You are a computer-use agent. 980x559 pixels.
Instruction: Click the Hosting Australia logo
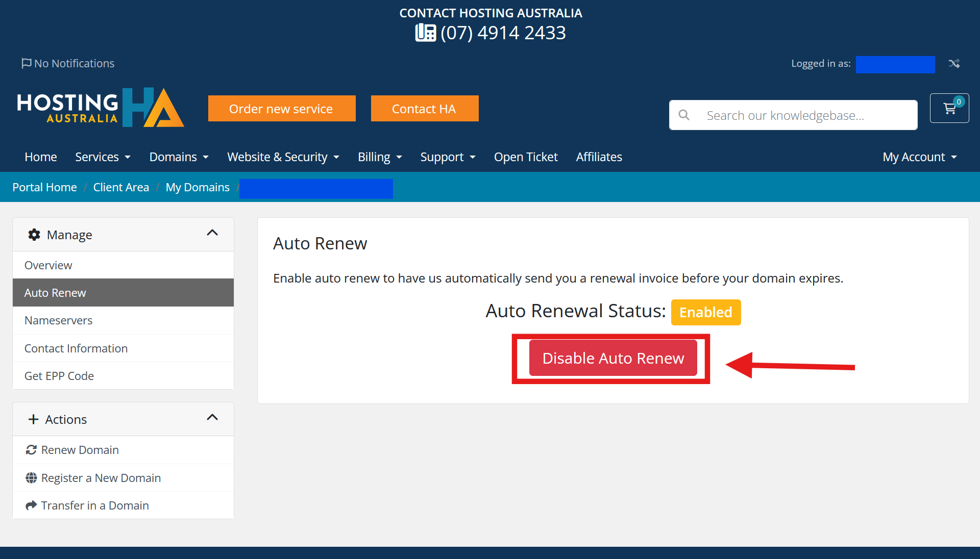(101, 107)
